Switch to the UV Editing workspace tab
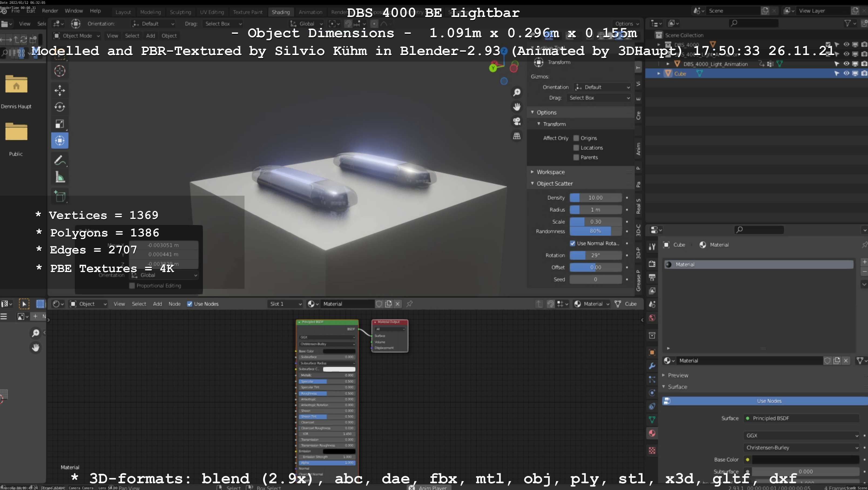This screenshot has width=868, height=490. 212,12
